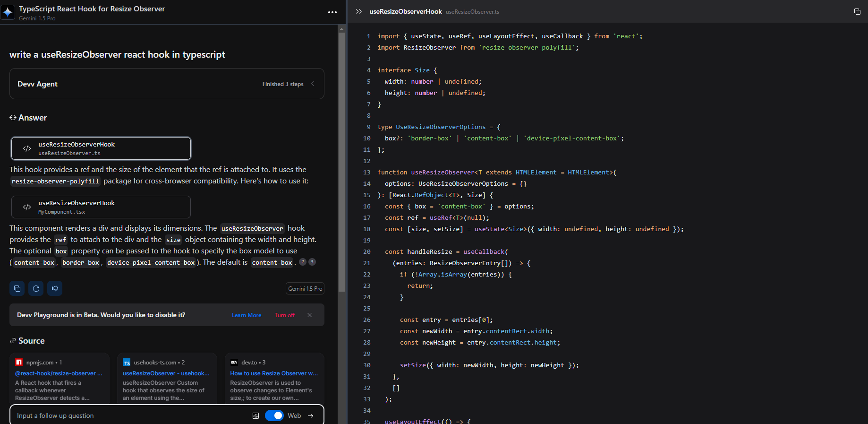
Task: Open the MyComponent.tsx code file card
Action: 101,207
